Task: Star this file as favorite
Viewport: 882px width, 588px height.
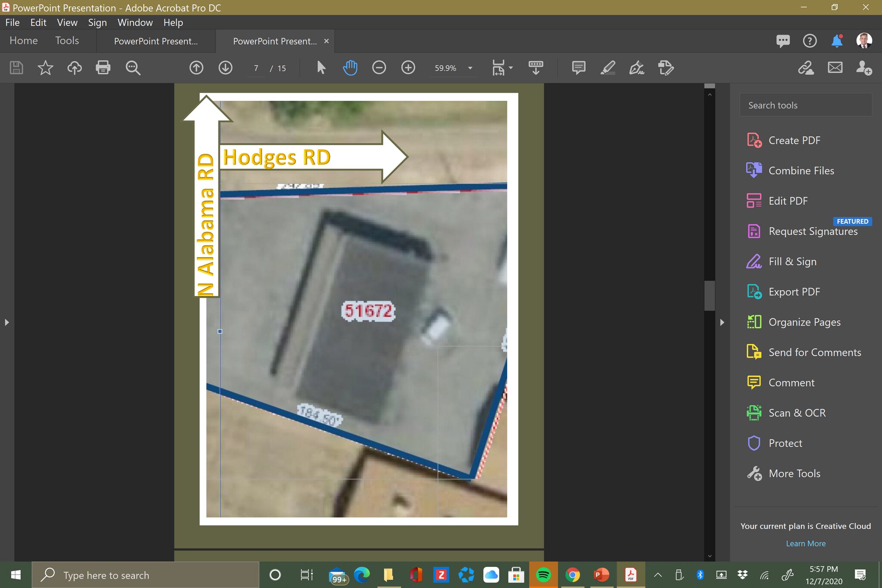Action: (45, 68)
